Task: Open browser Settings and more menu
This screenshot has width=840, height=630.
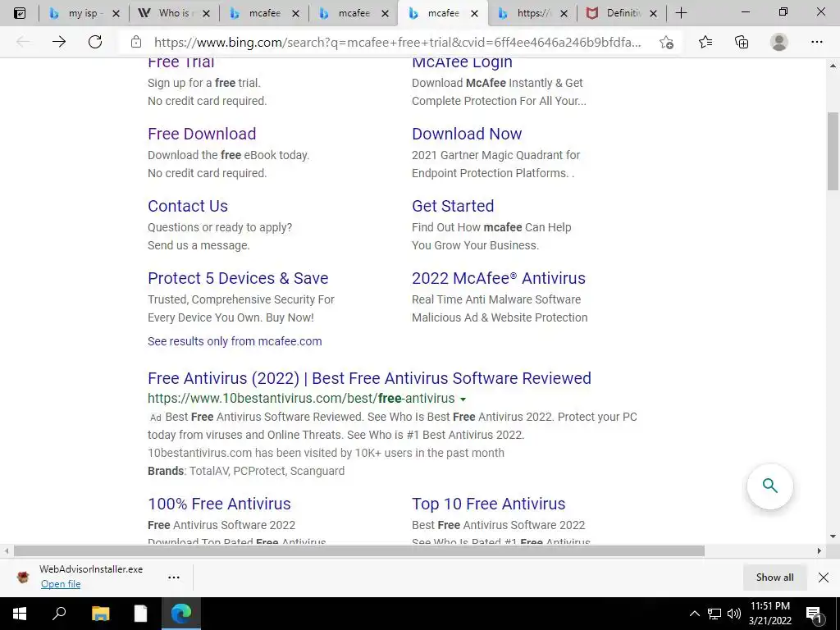Action: [816, 42]
